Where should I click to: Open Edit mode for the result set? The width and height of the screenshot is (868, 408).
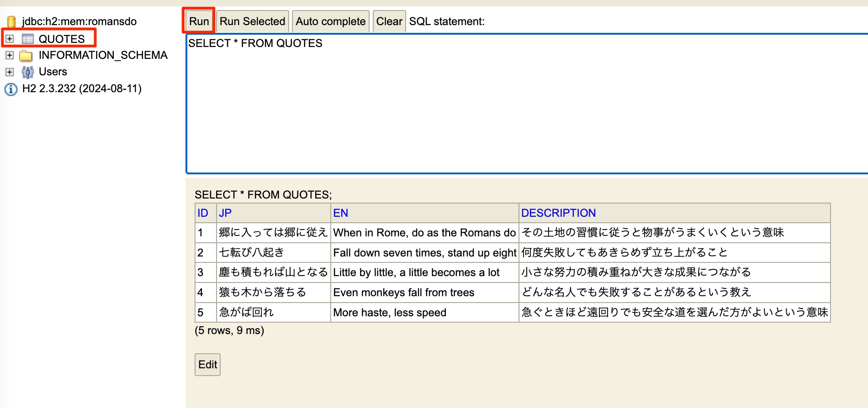coord(207,365)
